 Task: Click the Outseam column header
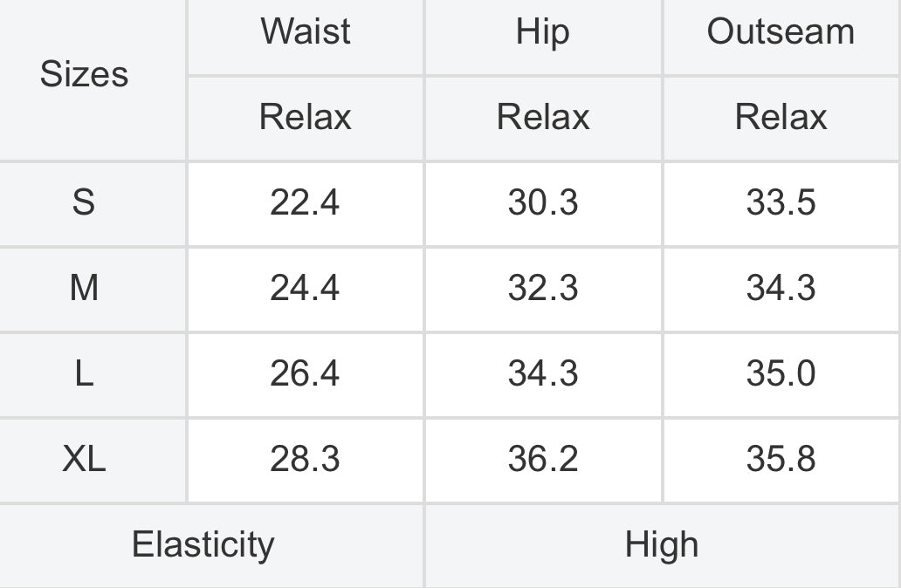[781, 32]
